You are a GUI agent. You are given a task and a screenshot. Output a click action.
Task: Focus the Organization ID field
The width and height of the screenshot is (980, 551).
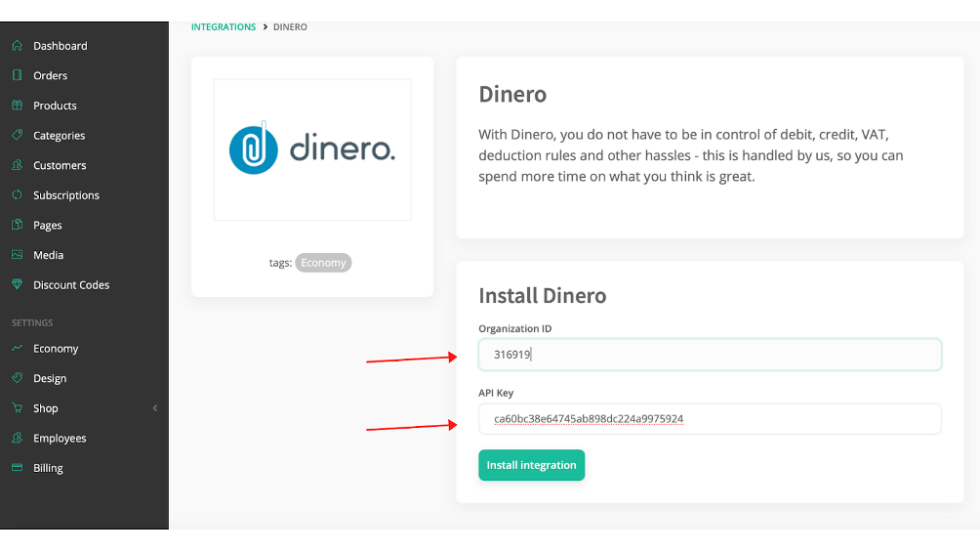(x=710, y=355)
